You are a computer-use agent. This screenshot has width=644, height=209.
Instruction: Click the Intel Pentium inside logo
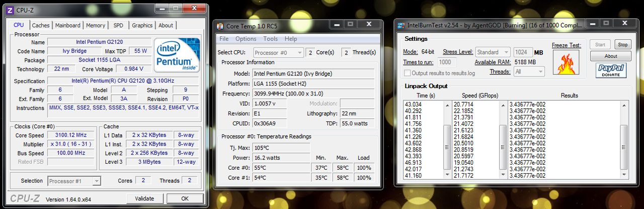177,54
